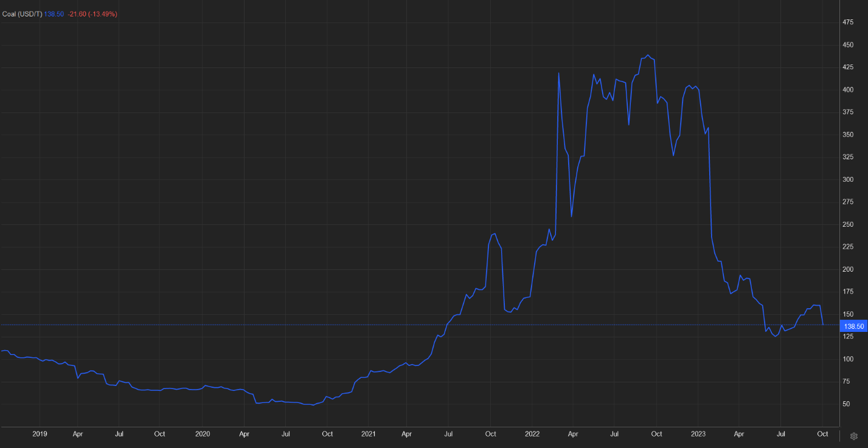The height and width of the screenshot is (448, 868).
Task: Click the 2023 label on time axis
Action: 698,434
